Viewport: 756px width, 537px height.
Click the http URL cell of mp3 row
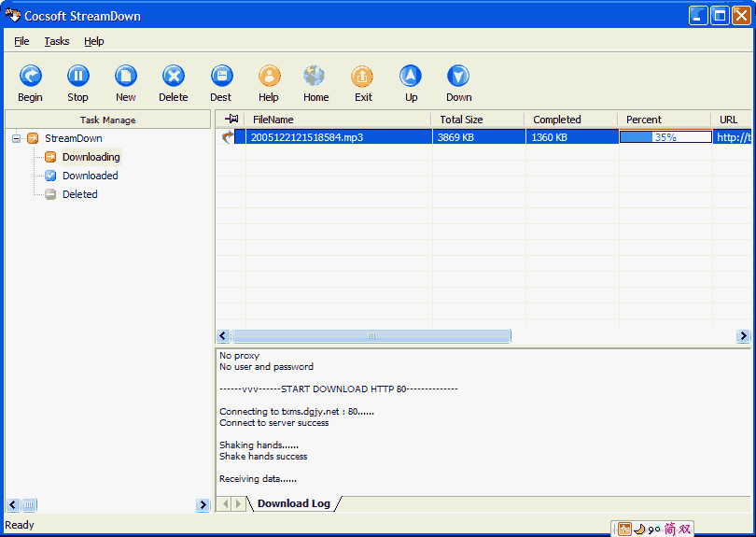point(734,137)
